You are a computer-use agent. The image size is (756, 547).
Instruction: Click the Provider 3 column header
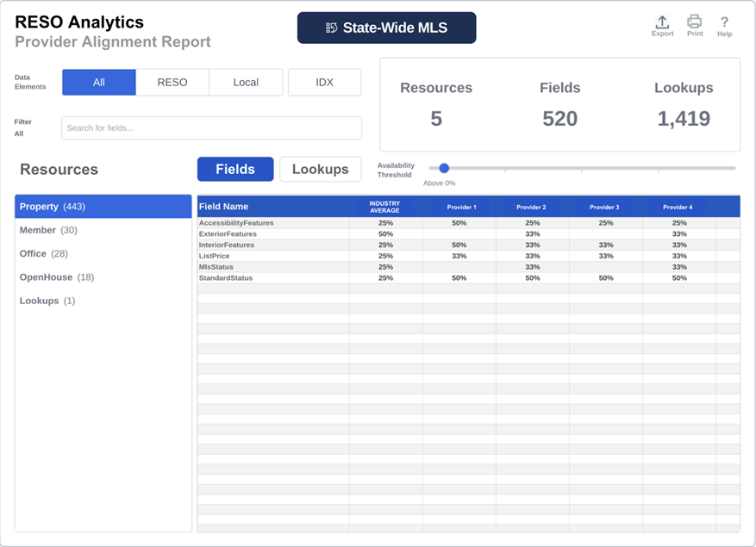coord(604,208)
